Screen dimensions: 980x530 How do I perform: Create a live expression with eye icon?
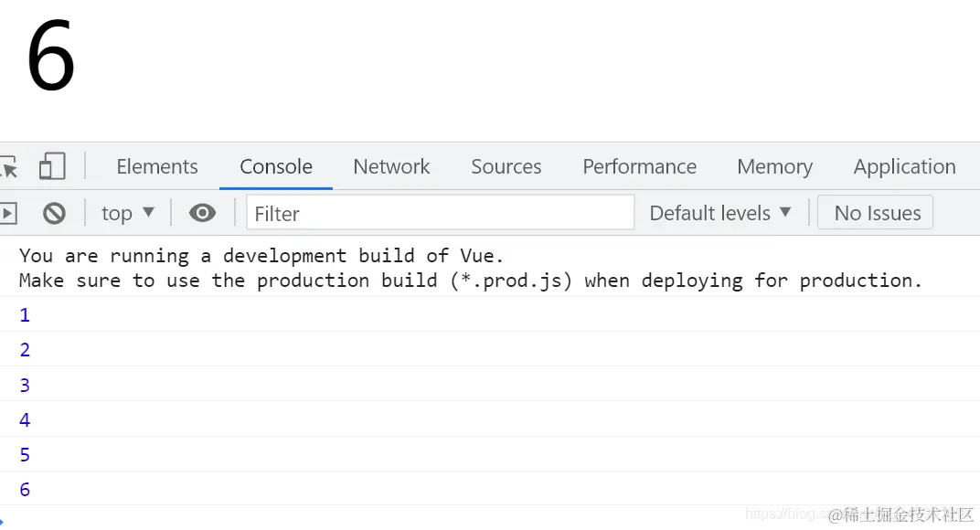click(x=202, y=213)
